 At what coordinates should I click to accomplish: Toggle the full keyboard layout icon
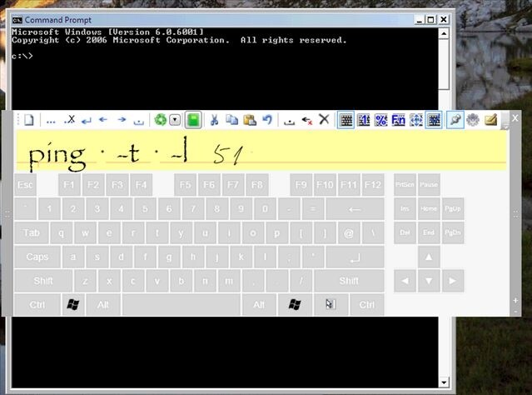pyautogui.click(x=346, y=120)
